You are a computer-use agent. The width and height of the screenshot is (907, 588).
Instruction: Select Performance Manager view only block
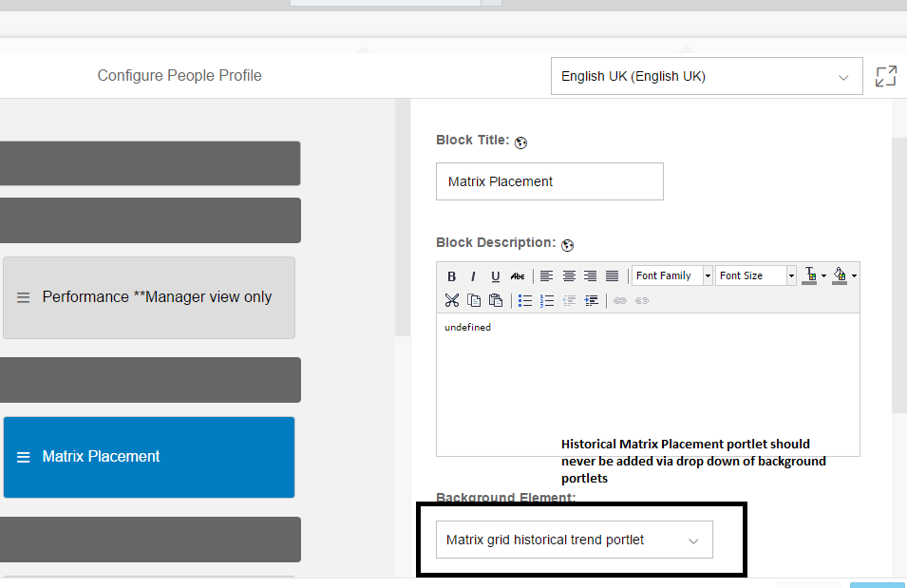[x=149, y=297]
